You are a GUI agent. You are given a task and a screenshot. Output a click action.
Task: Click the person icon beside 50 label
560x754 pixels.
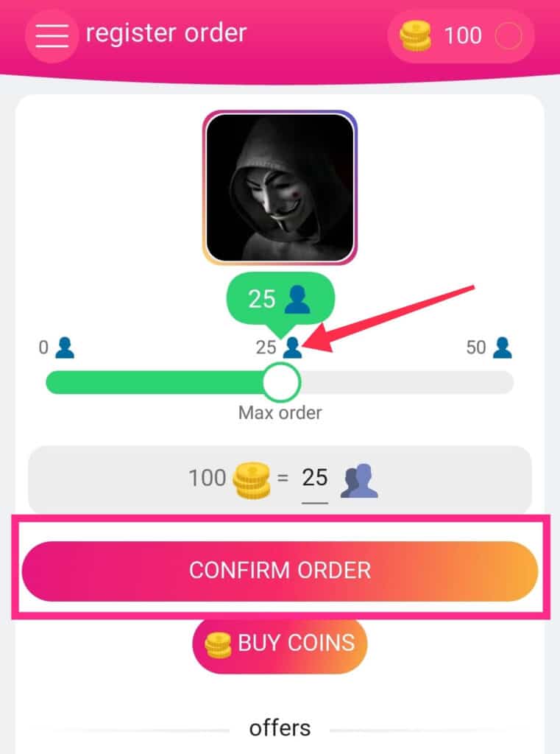point(503,348)
